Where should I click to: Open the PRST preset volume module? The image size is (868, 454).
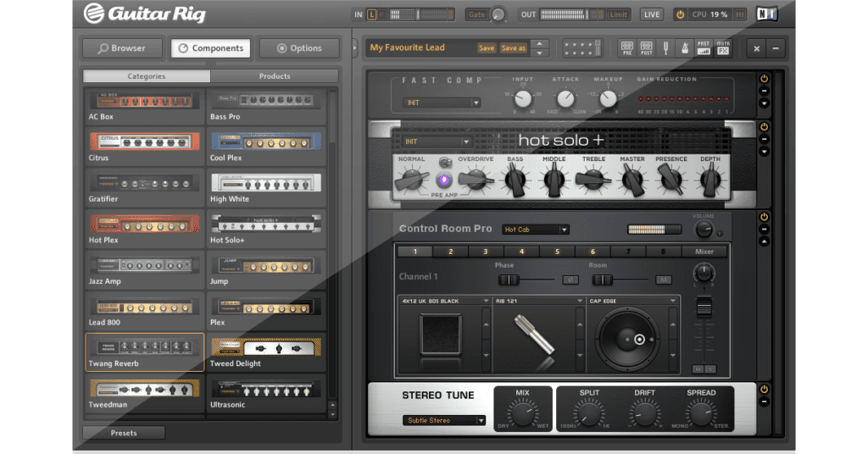pos(704,48)
